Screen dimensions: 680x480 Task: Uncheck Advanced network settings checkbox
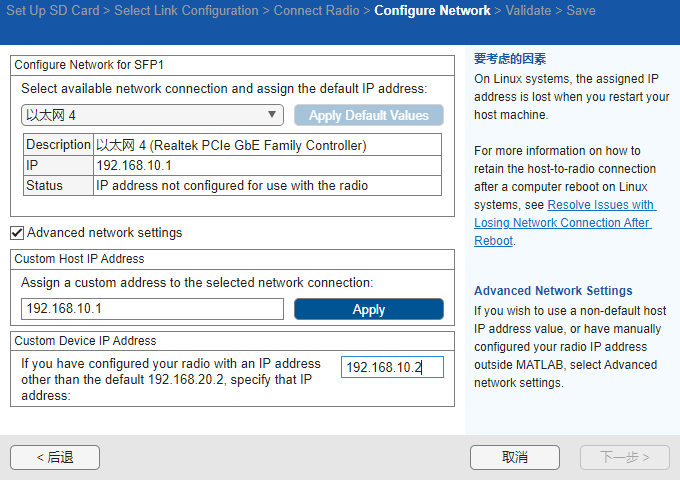(x=17, y=233)
